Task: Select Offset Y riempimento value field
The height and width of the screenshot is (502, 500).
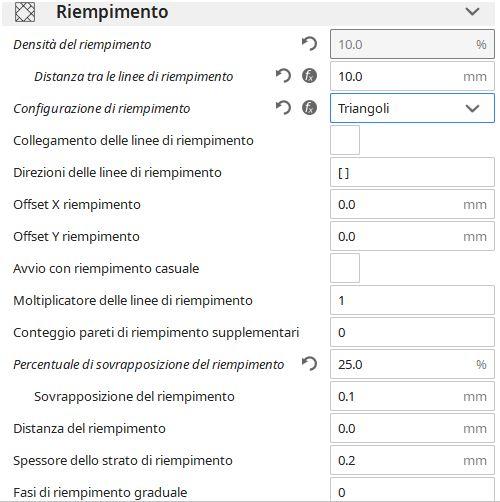Action: click(x=412, y=236)
